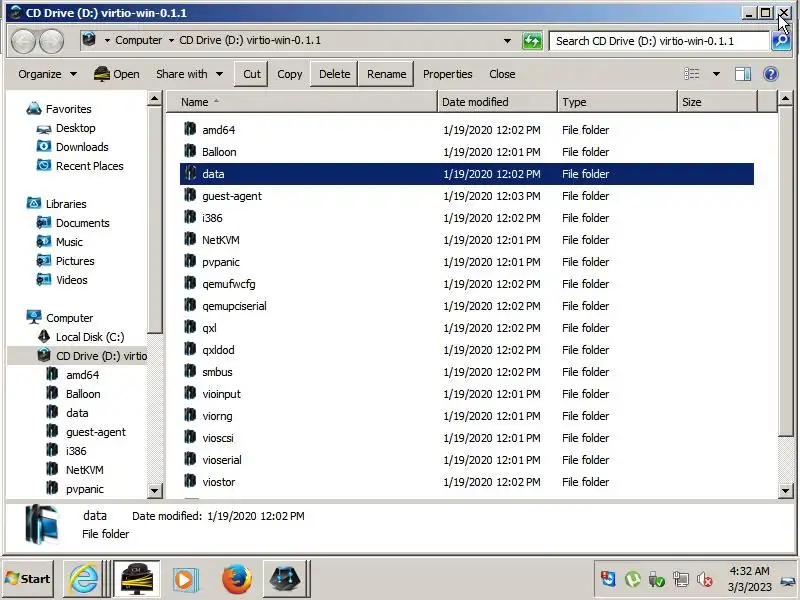Click the NetKVM folder icon in file list
Image resolution: width=800 pixels, height=600 pixels.
(190, 239)
